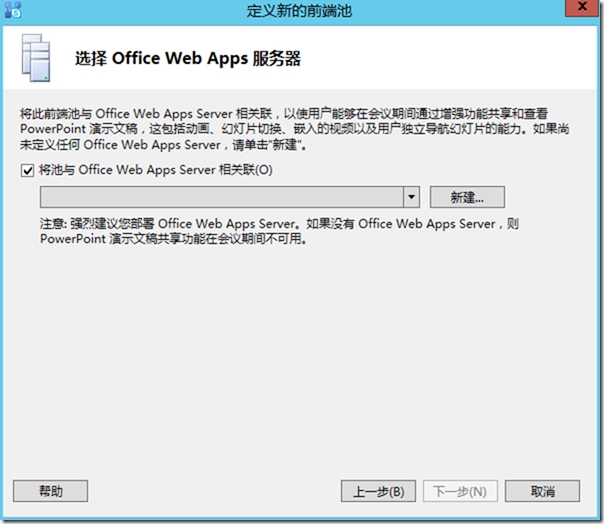Close the 定义新的前端池 dialog
The height and width of the screenshot is (524, 604).
click(582, 8)
